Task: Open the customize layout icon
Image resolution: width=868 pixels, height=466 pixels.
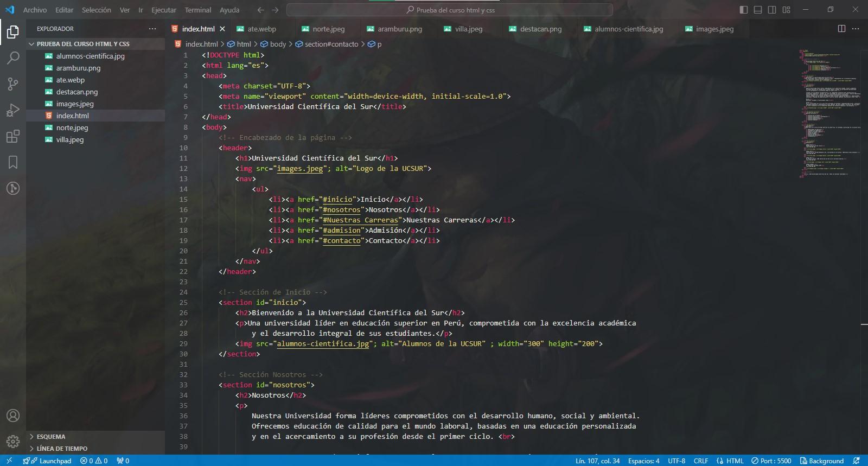Action: coord(786,10)
